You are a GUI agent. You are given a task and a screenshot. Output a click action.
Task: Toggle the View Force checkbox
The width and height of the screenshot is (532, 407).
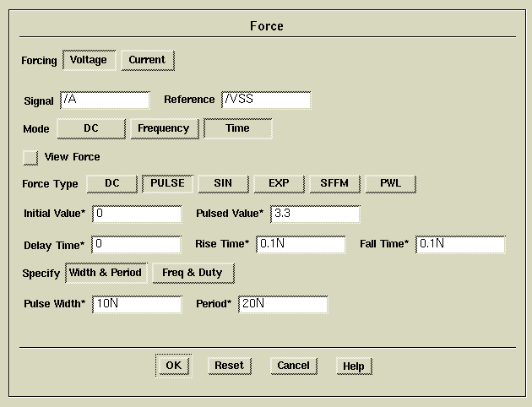pyautogui.click(x=30, y=158)
